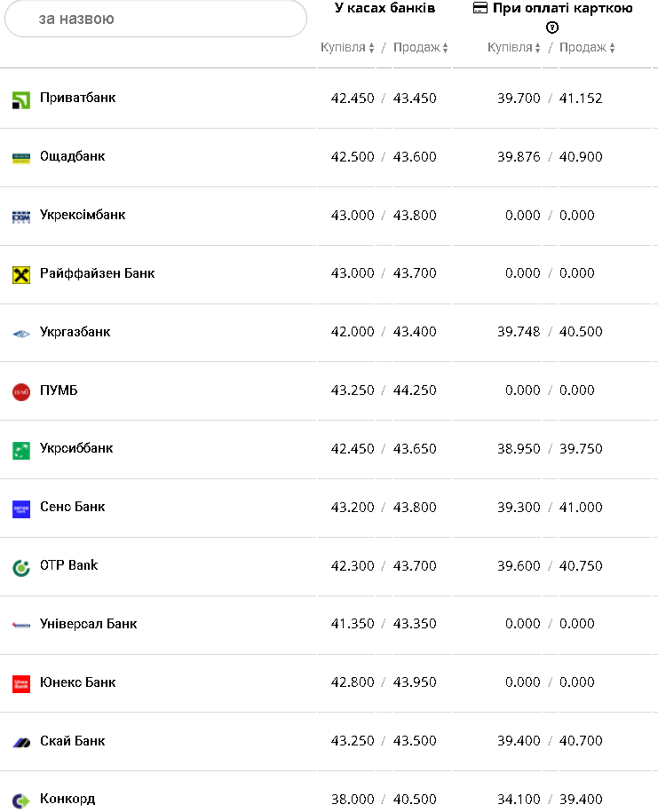Click the bank name search field
Screen dimensions: 658x812
[155, 19]
